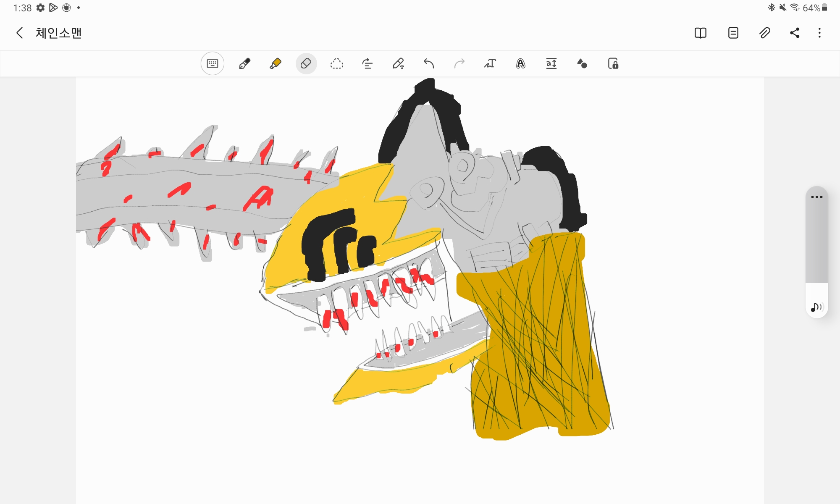Viewport: 840px width, 504px height.
Task: Open settings gear in status bar
Action: point(41,8)
